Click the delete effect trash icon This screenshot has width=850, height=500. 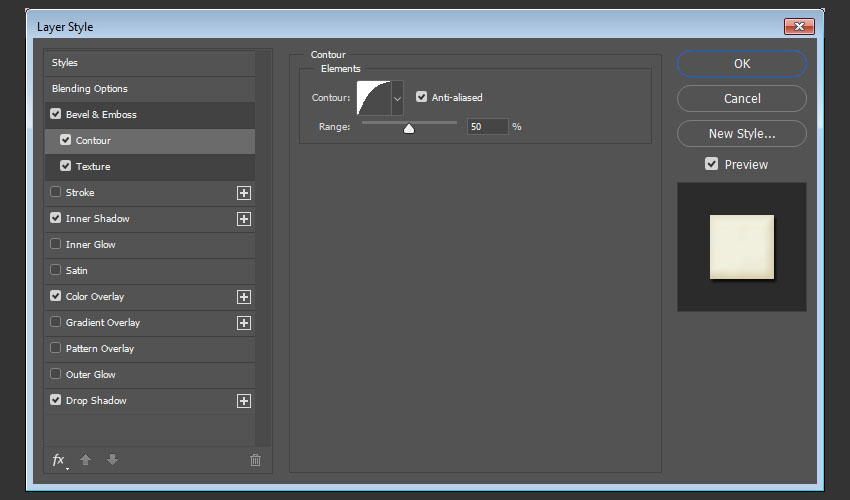[255, 460]
